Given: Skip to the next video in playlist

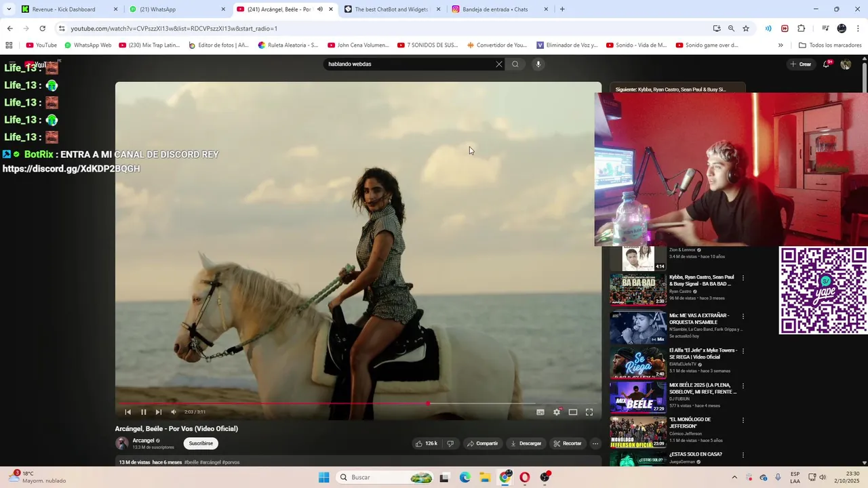Looking at the screenshot, I should [159, 412].
